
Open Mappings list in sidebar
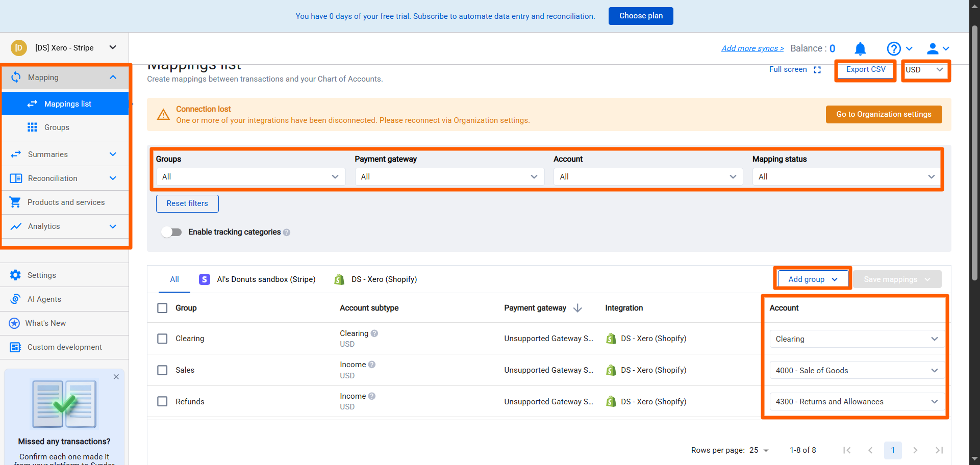[65, 104]
